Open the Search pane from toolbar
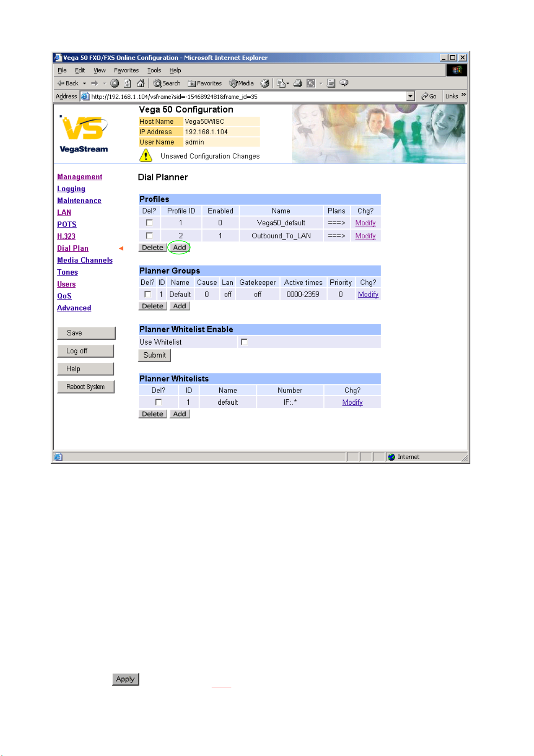This screenshot has height=756, width=534. click(x=167, y=83)
